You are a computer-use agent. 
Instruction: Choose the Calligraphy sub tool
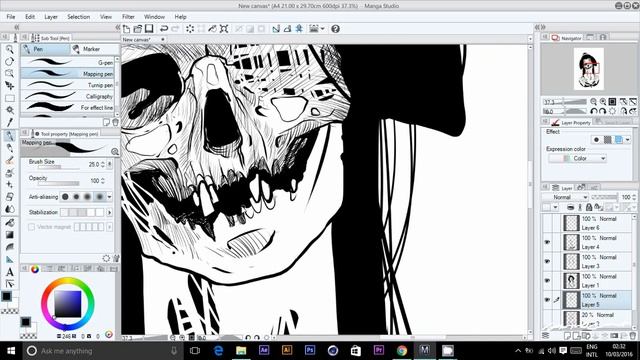(67, 96)
